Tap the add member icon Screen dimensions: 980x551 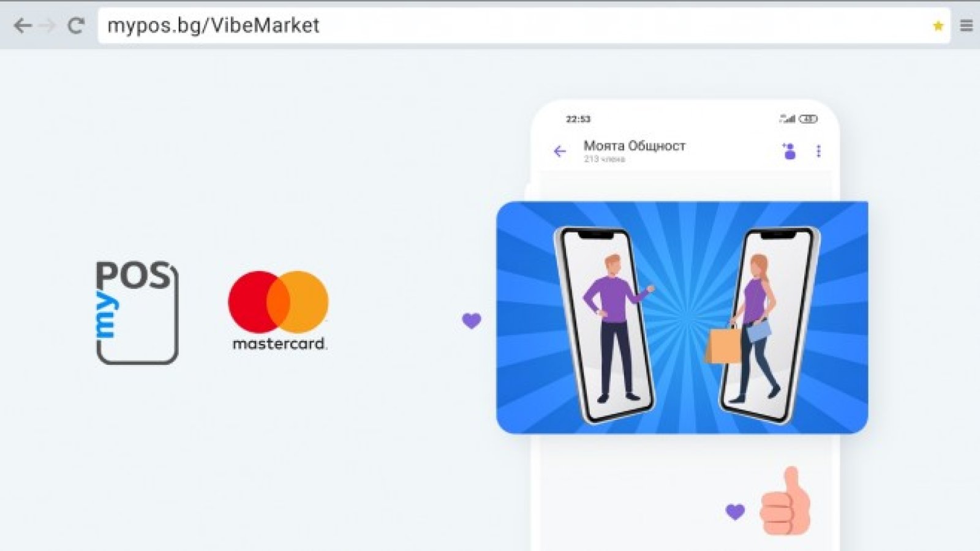(x=789, y=151)
